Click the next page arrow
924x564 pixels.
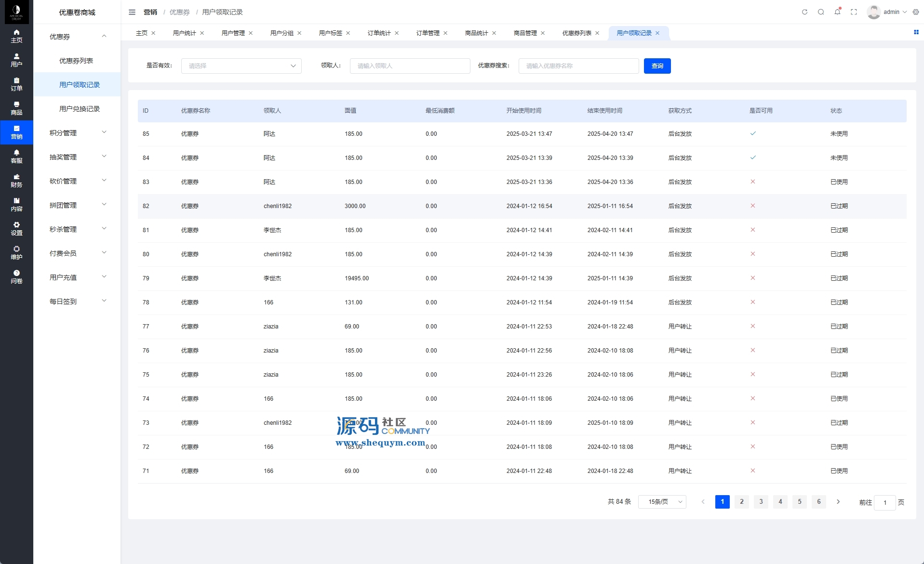pos(838,502)
